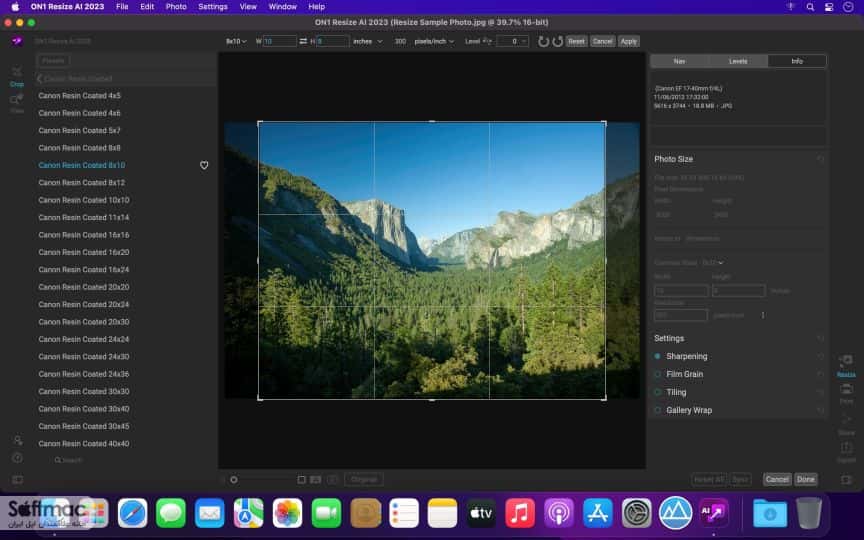Open Photos app from the dock
The height and width of the screenshot is (540, 864).
287,514
